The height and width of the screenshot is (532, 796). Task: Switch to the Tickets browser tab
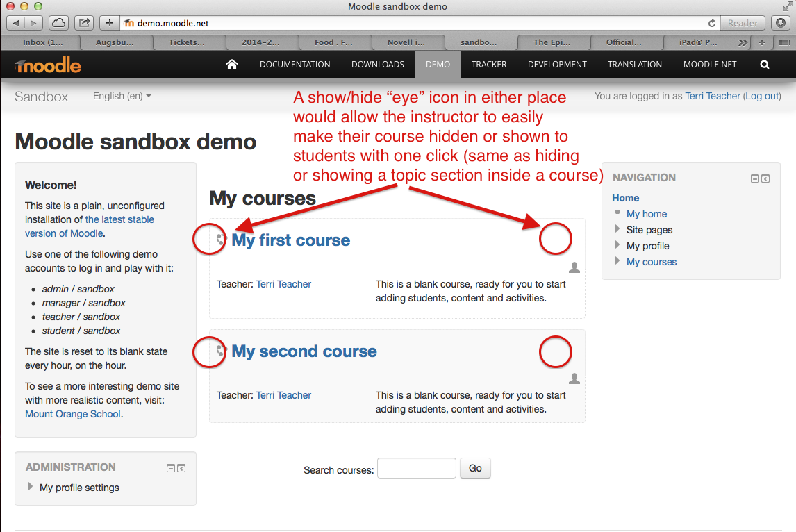pyautogui.click(x=186, y=42)
